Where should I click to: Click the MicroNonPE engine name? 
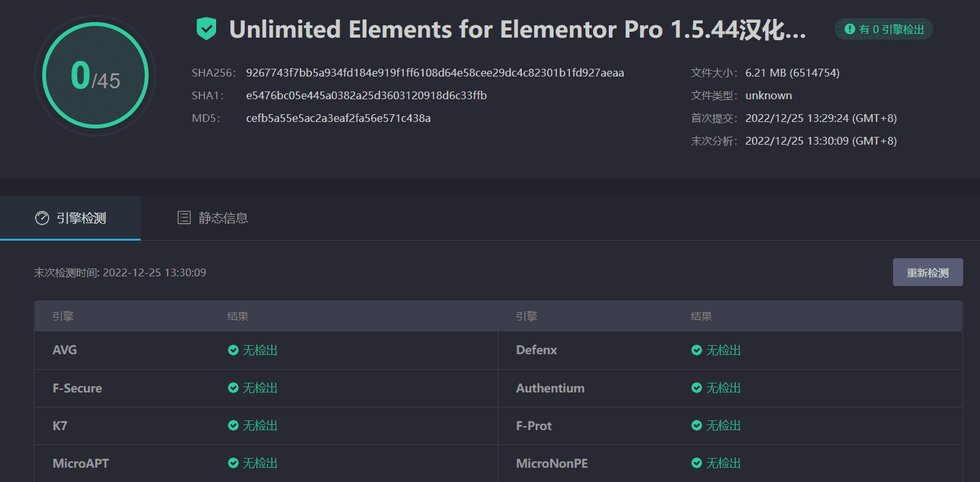(552, 463)
